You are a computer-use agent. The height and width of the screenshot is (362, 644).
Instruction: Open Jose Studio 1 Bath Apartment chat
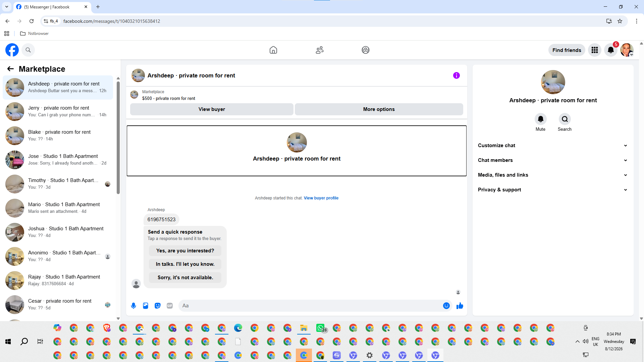58,160
